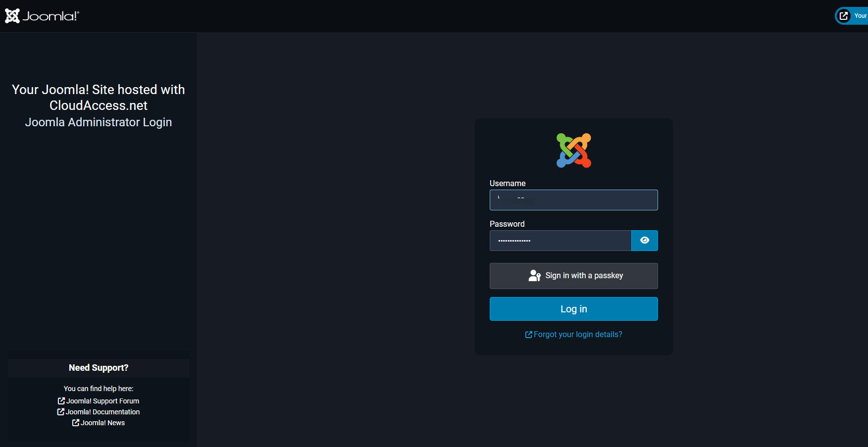Click the blue Log in button

[574, 309]
